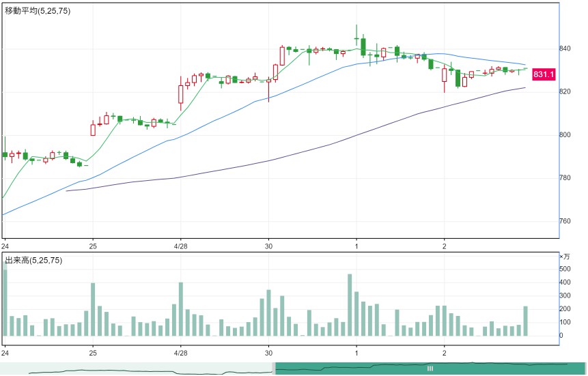Click the 30 date label under price chart

268,246
